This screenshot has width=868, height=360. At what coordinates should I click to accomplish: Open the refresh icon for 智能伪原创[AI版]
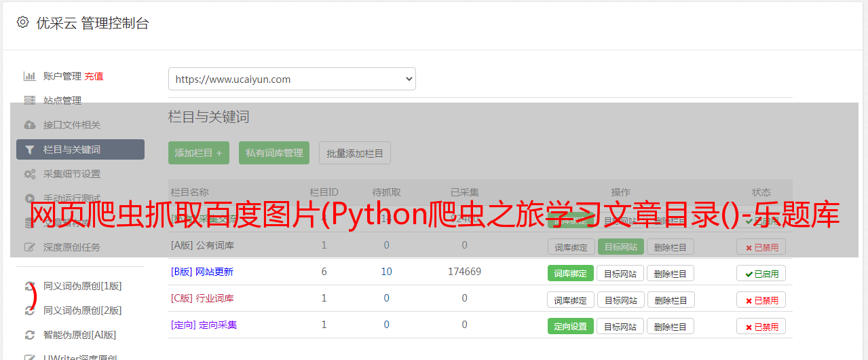point(30,335)
